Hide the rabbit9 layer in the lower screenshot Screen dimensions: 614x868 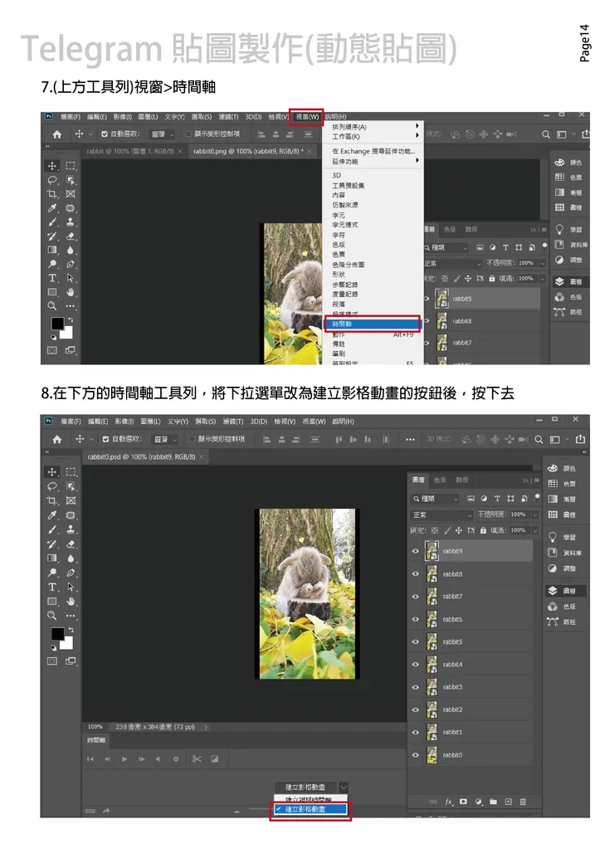pyautogui.click(x=415, y=551)
